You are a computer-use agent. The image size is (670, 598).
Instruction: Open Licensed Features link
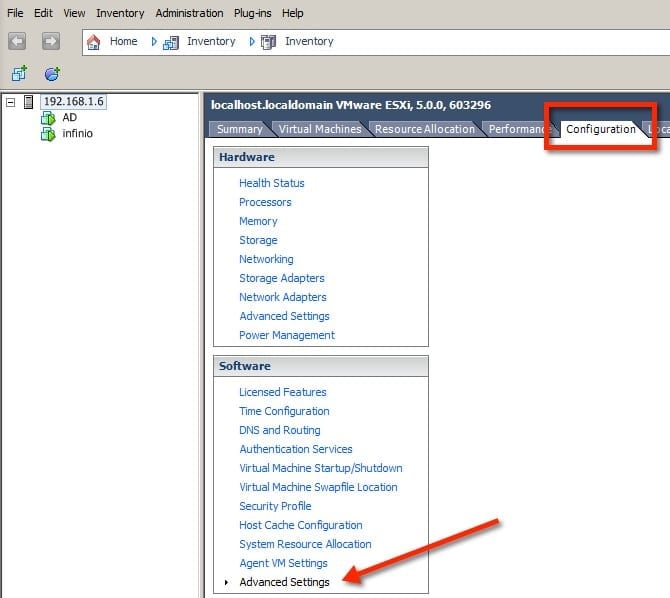point(283,392)
